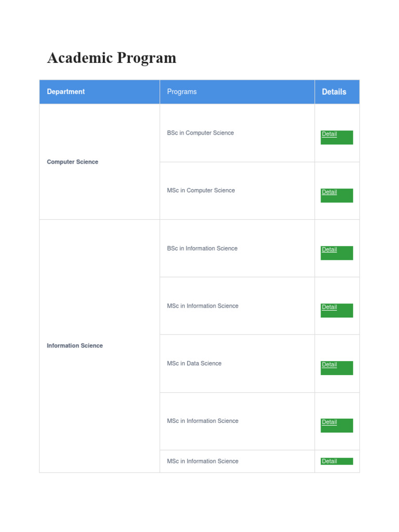The height and width of the screenshot is (532, 399).
Task: Click the Academic Program page heading
Action: pos(112,58)
